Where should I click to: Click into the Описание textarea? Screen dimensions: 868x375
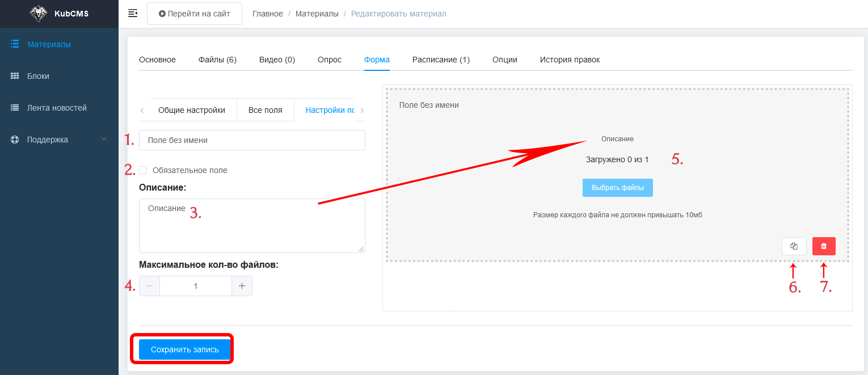tap(252, 226)
